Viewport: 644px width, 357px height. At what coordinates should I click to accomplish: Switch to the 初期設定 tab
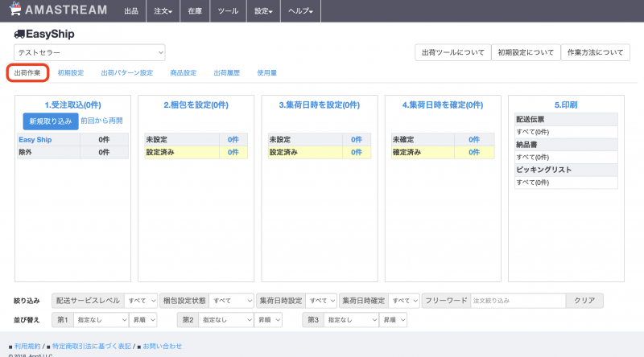pyautogui.click(x=71, y=73)
